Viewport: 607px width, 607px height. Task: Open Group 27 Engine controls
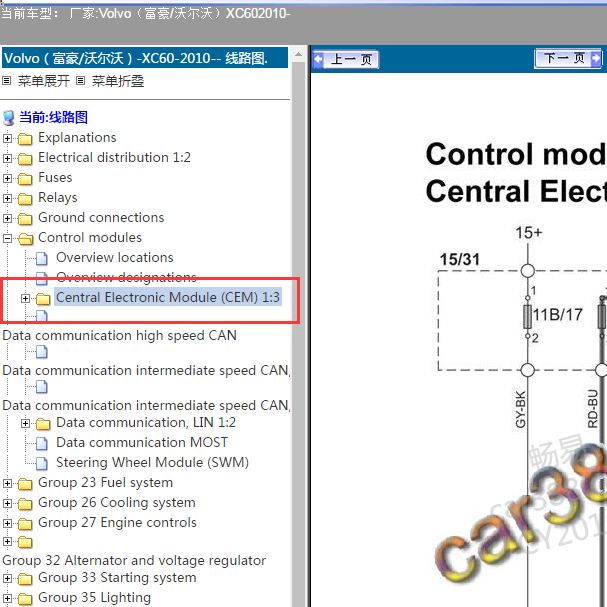pyautogui.click(x=117, y=523)
